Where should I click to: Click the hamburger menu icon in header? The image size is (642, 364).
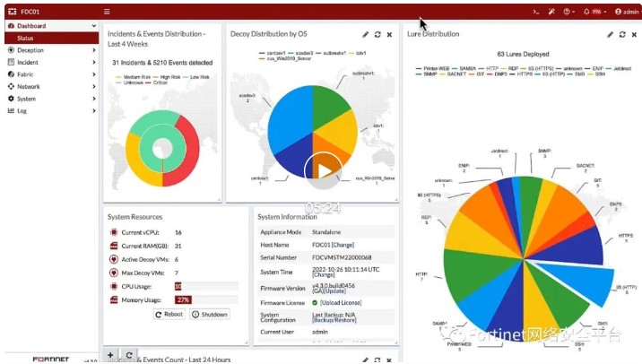[107, 12]
